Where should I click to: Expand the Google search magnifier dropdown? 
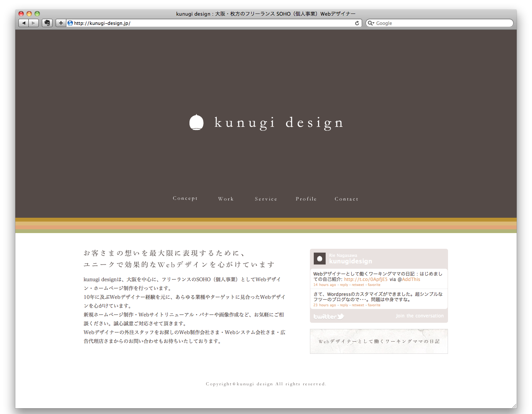371,23
